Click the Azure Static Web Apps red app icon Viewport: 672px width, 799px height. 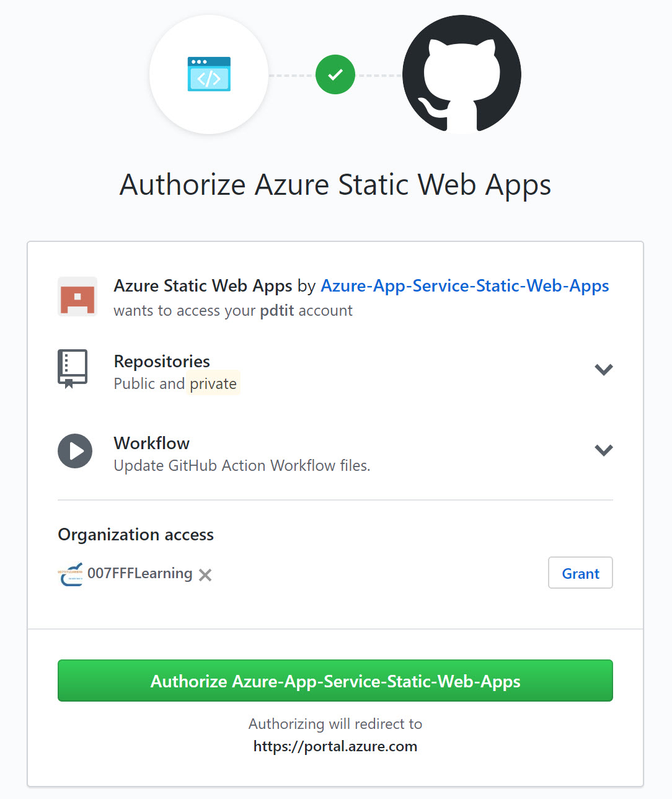click(77, 297)
